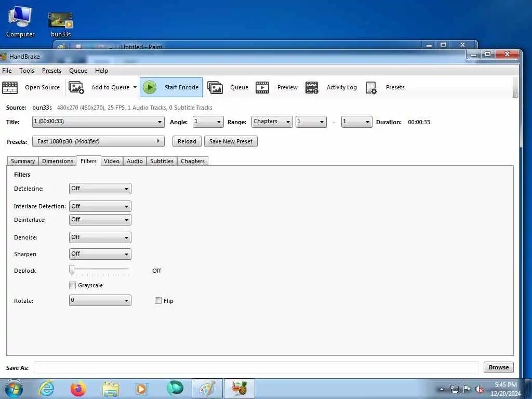Open the Tools menu
Image resolution: width=532 pixels, height=399 pixels.
(x=26, y=71)
